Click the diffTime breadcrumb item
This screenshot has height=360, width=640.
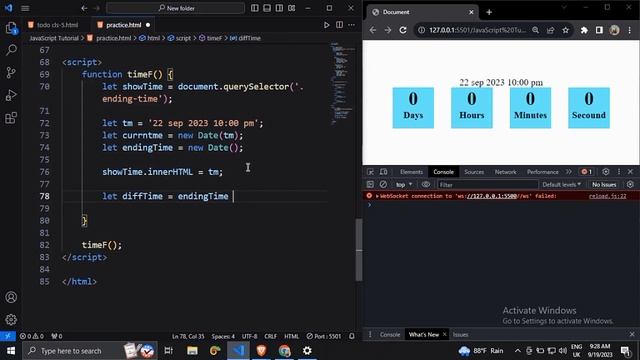[245, 38]
